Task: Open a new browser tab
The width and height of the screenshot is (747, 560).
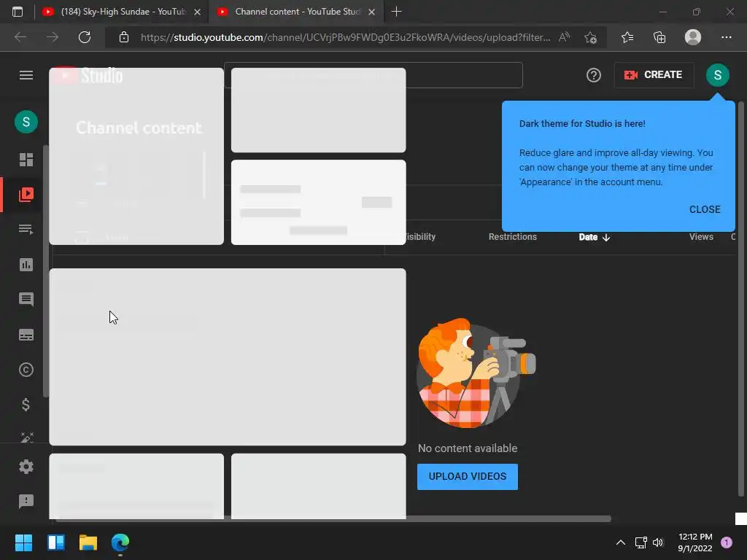Action: tap(396, 12)
